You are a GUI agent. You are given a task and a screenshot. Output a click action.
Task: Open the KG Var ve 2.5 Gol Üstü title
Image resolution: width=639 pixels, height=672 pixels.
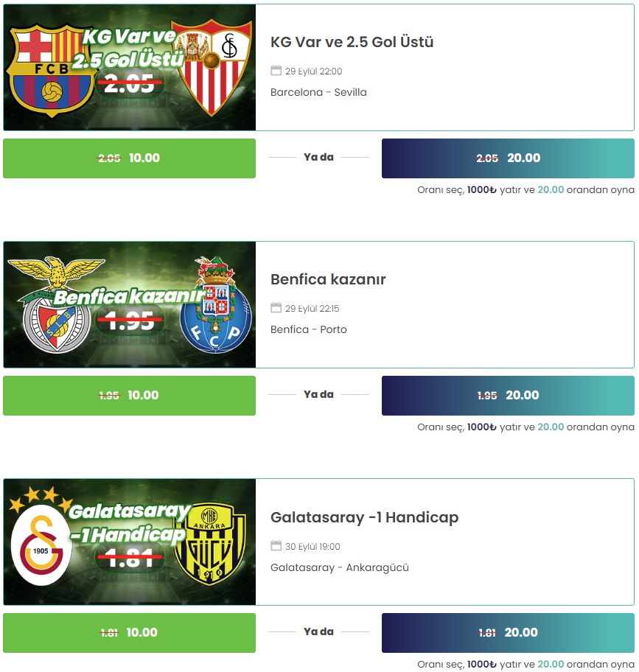(x=352, y=42)
